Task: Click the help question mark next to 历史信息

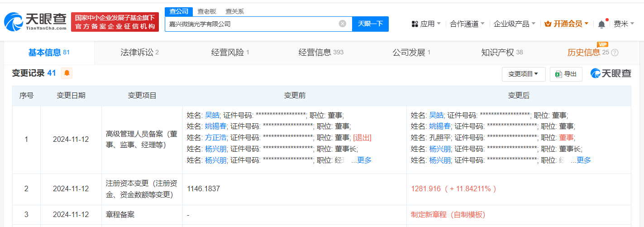Action: 615,53
